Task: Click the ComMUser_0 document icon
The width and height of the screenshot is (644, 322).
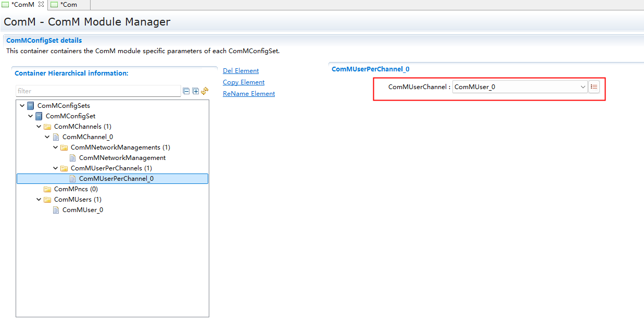Action: click(56, 210)
